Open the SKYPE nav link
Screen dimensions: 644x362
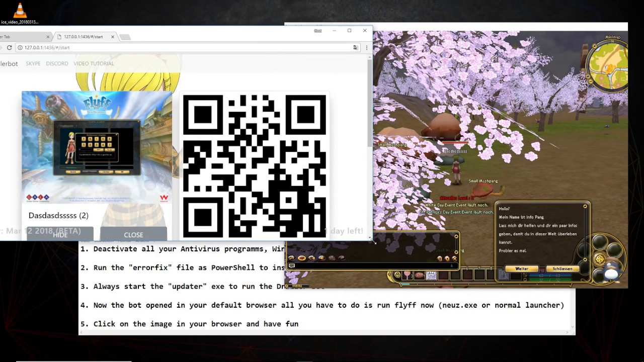tap(33, 63)
